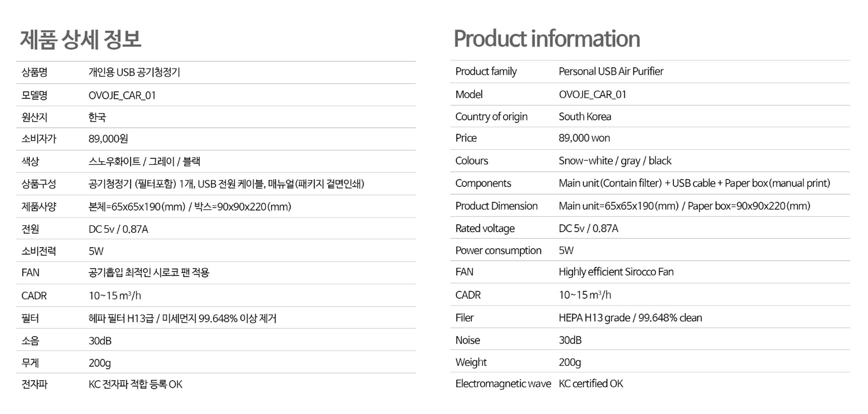The image size is (868, 414).
Task: Click the "89,000 won" price value
Action: tap(584, 138)
